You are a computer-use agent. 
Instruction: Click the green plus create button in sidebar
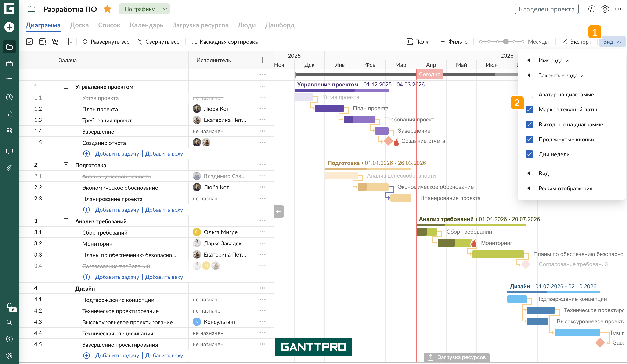click(9, 27)
